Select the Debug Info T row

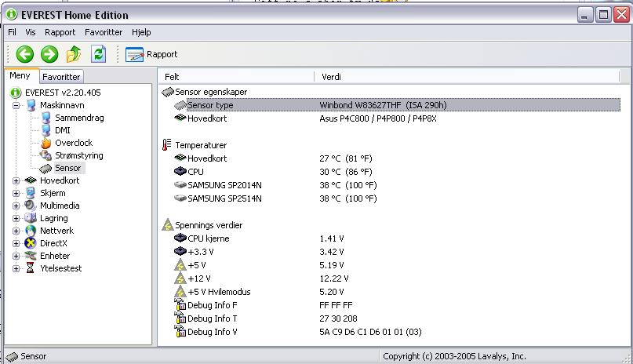coord(397,318)
